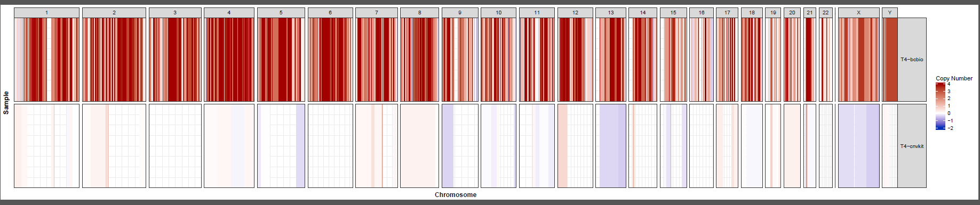Click the chromosome 17 facet label
This screenshot has height=205, width=980.
pos(727,12)
